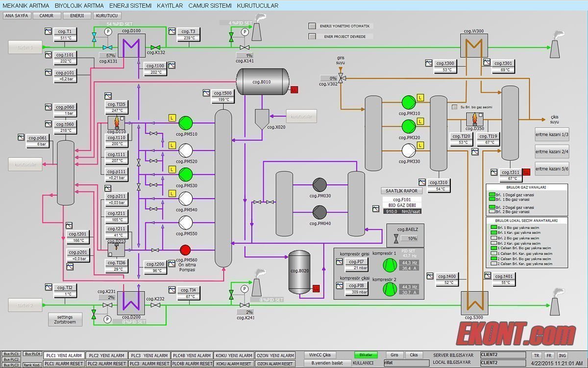Click the gray cog.PM030 pump symbol
588x368 pixels.
click(x=319, y=185)
